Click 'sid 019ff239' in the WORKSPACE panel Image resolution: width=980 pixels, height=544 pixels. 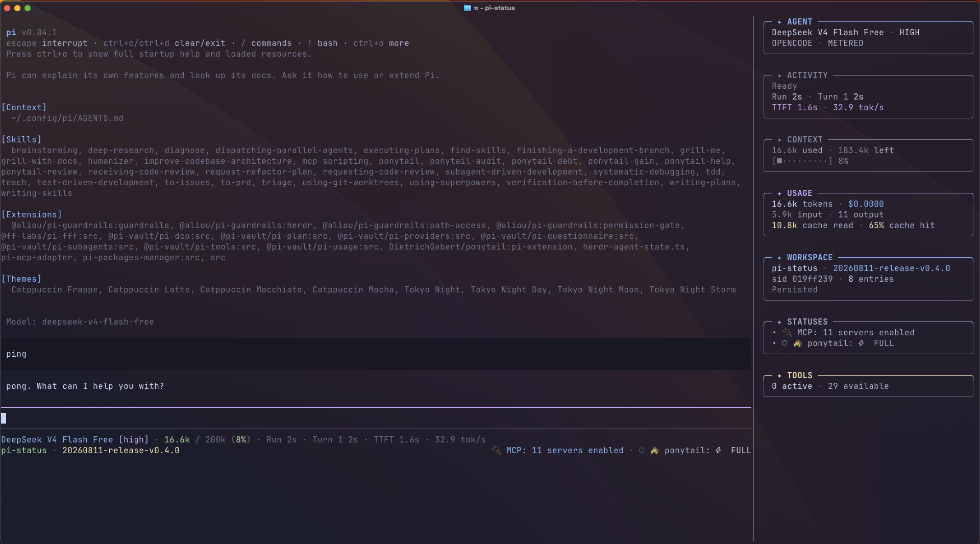[x=802, y=279]
